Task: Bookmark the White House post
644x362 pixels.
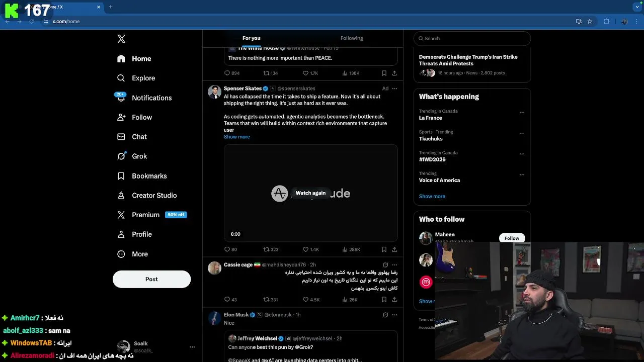Action: (x=384, y=73)
